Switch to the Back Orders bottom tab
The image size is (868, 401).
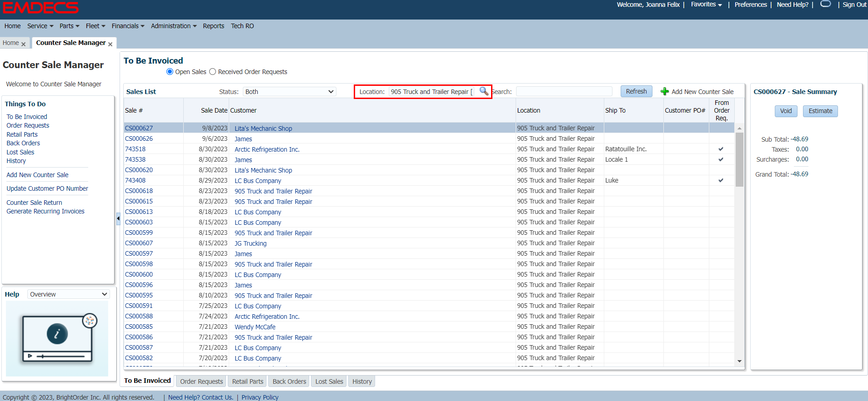pos(289,381)
